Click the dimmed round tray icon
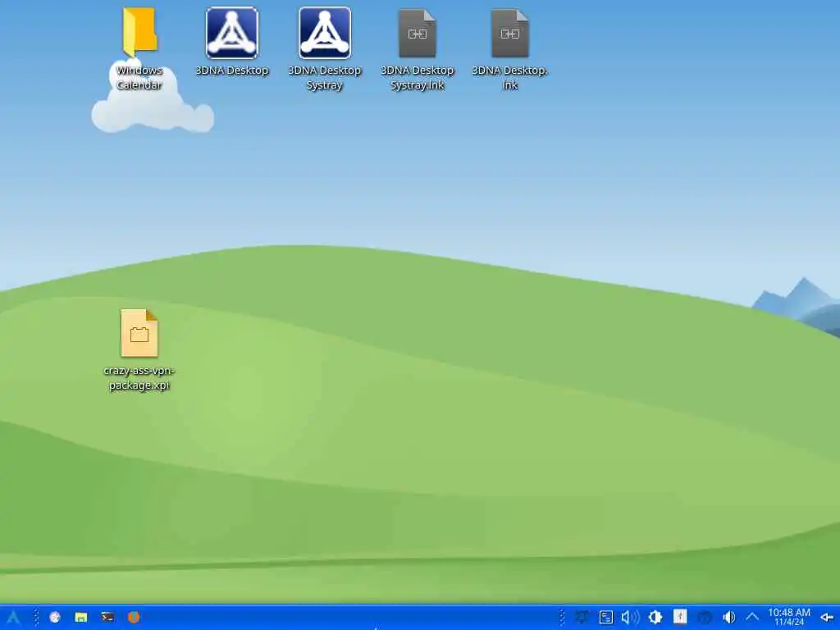The width and height of the screenshot is (840, 630). click(705, 617)
